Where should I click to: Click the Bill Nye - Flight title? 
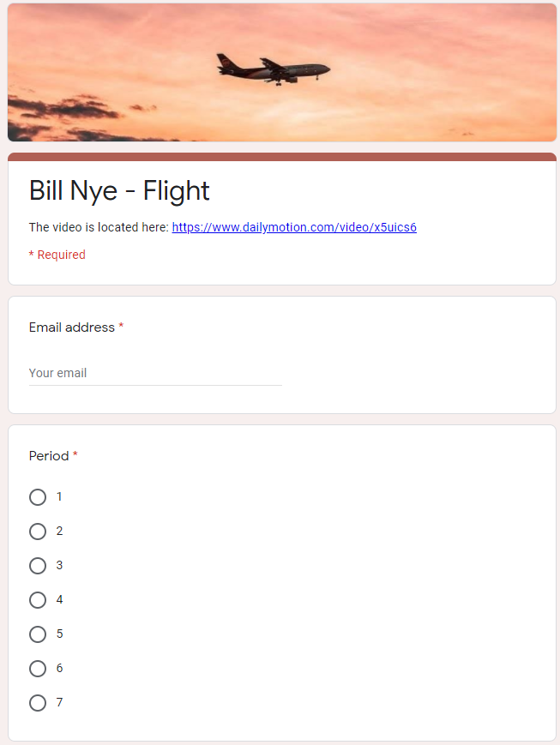point(118,190)
